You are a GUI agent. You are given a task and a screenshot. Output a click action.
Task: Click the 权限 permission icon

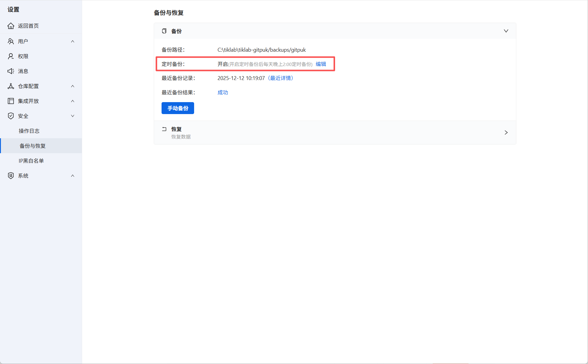(11, 56)
